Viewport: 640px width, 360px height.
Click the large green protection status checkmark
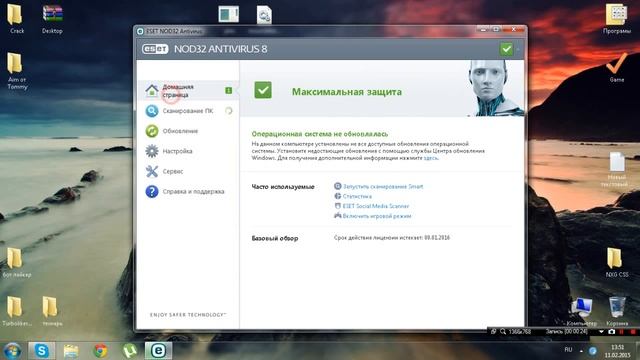(263, 90)
